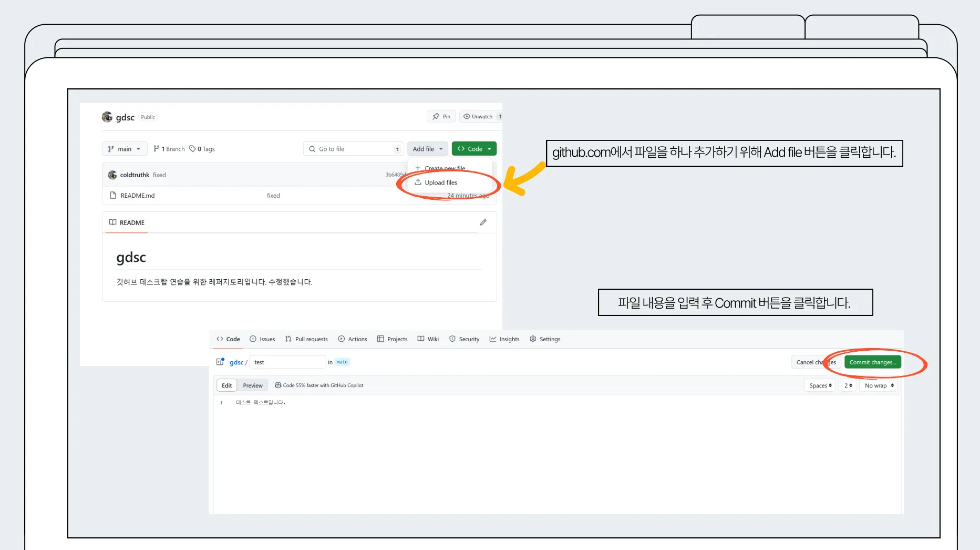
Task: Click the Unwatch button
Action: tap(481, 117)
